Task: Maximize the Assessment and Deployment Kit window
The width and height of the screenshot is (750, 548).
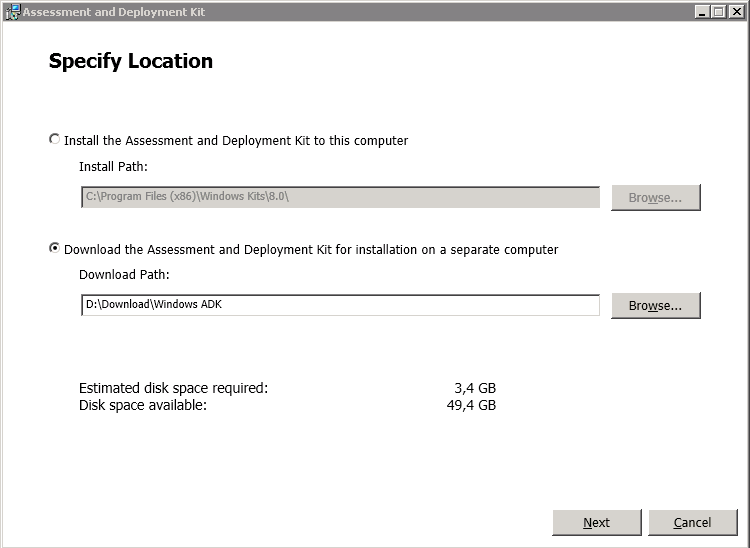Action: (718, 12)
